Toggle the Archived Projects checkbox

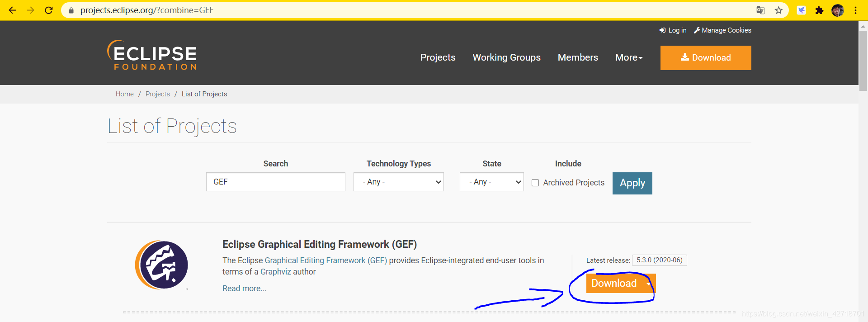[535, 183]
